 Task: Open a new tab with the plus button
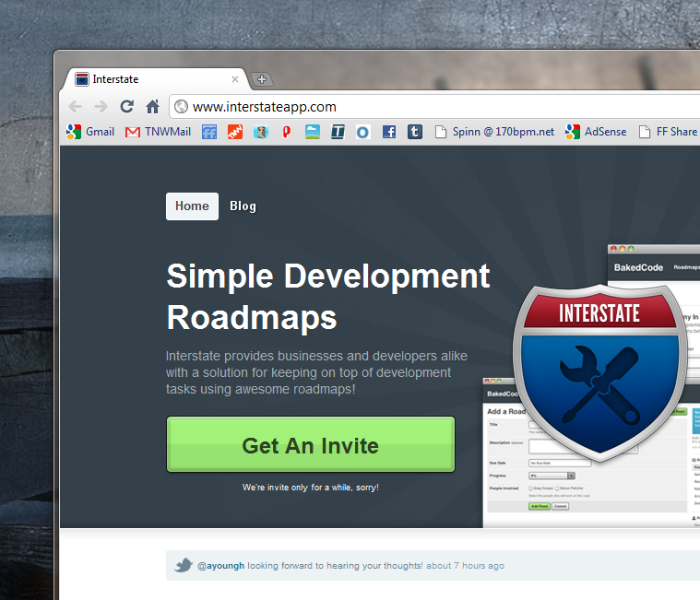[x=261, y=79]
